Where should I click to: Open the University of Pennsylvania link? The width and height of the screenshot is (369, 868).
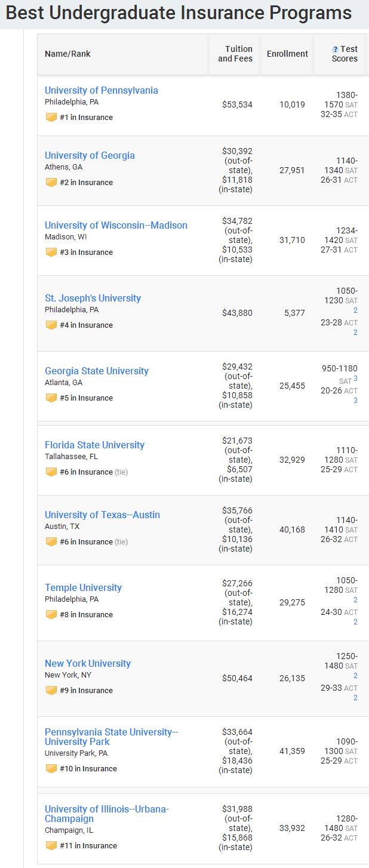click(102, 90)
